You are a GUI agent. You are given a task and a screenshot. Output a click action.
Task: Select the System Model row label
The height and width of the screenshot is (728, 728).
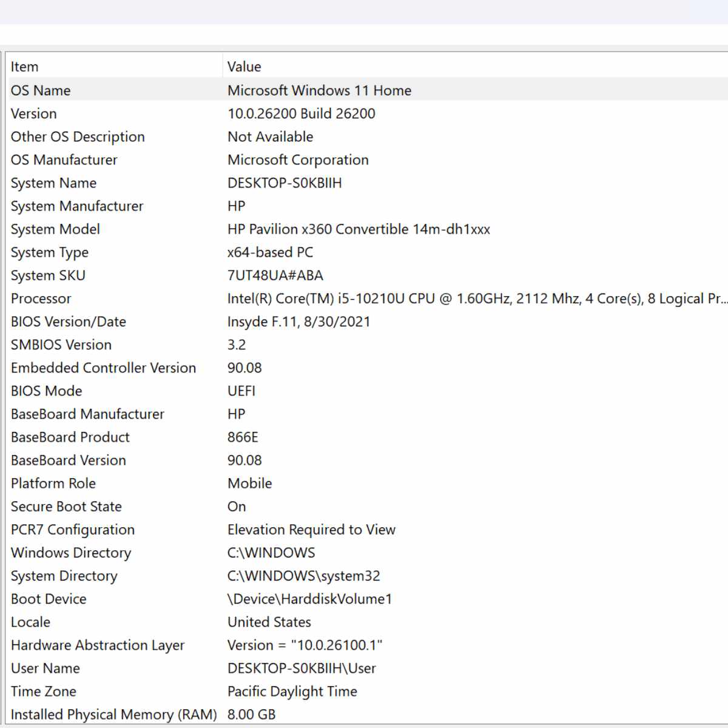pos(55,229)
